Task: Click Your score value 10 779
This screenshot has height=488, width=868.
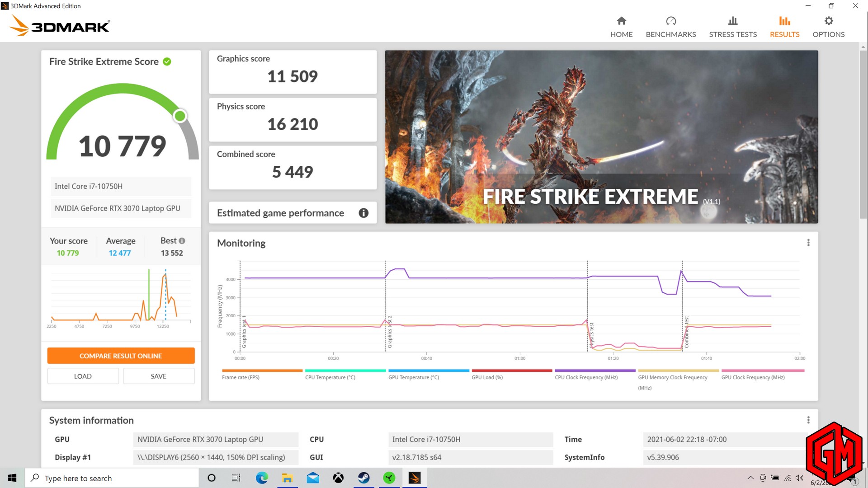Action: point(68,253)
